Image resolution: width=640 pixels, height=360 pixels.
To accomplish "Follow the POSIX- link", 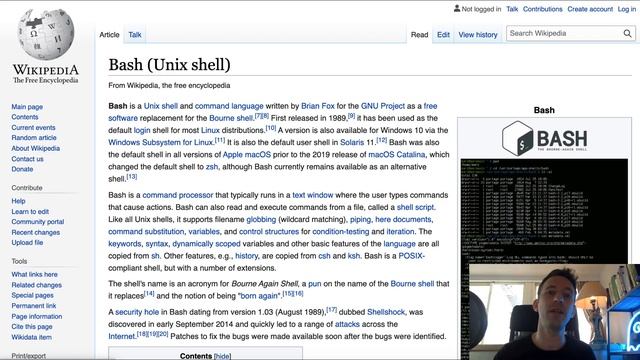I will (411, 256).
